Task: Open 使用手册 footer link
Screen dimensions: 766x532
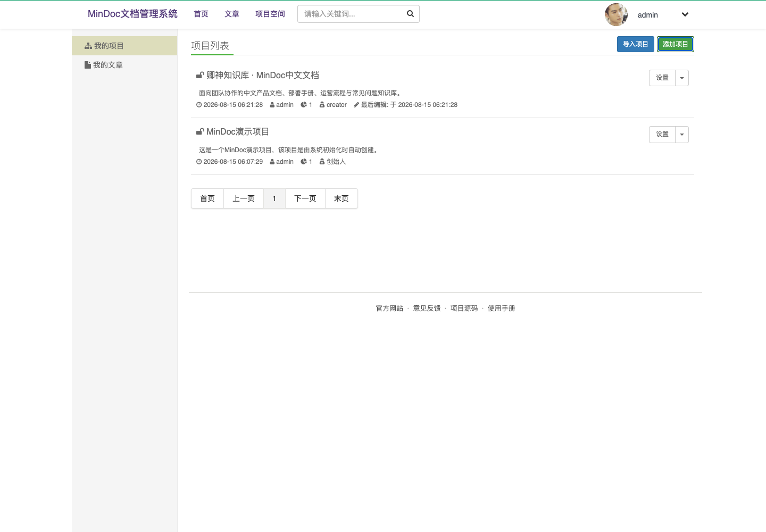Action: tap(502, 309)
